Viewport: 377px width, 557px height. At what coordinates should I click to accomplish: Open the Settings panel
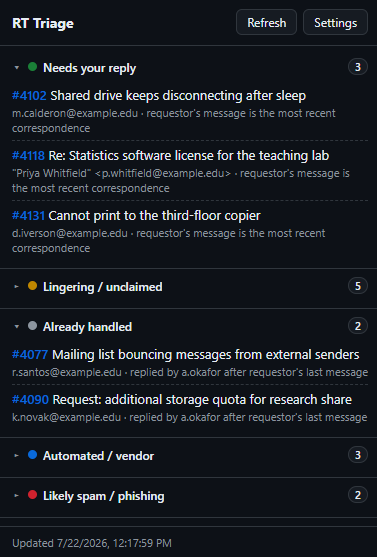tap(335, 22)
